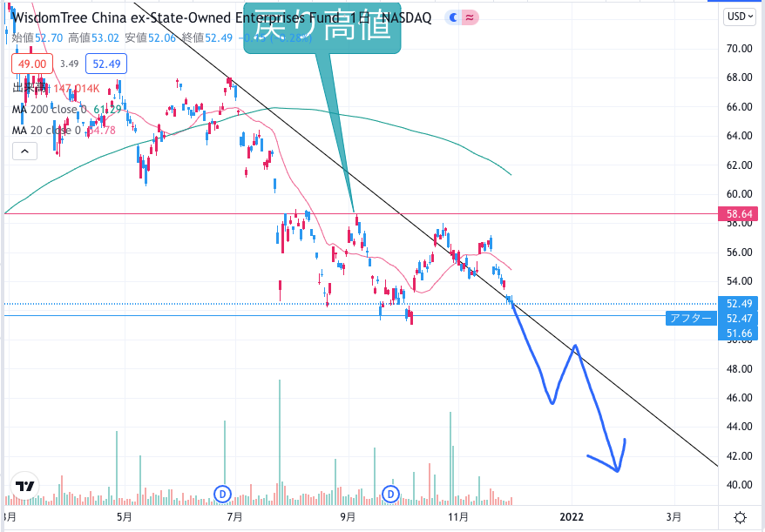The width and height of the screenshot is (765, 532).
Task: Click the dividend D marker near October
Action: 391,495
